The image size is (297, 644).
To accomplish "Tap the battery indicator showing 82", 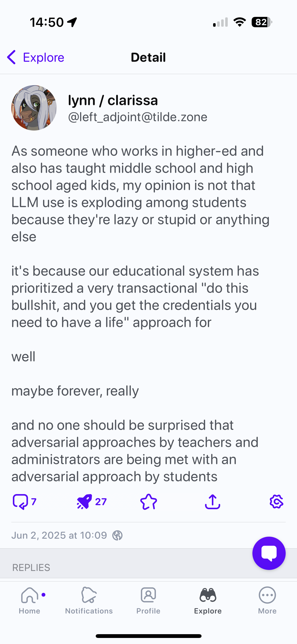I will 261,22.
